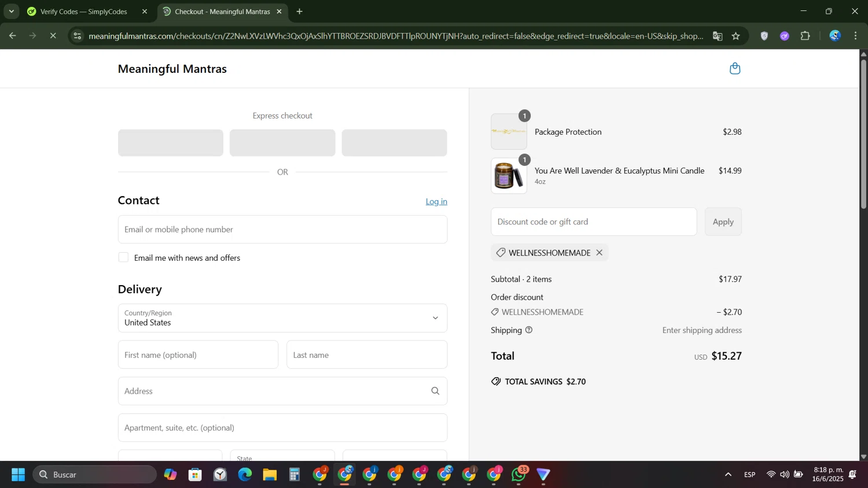This screenshot has width=868, height=488.
Task: Focus the Discount code or gift card field
Action: pos(594,222)
